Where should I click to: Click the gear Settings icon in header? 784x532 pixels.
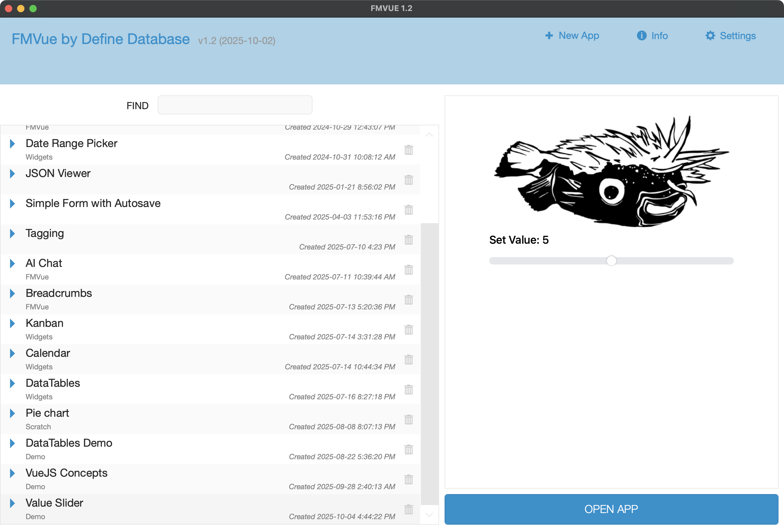710,36
